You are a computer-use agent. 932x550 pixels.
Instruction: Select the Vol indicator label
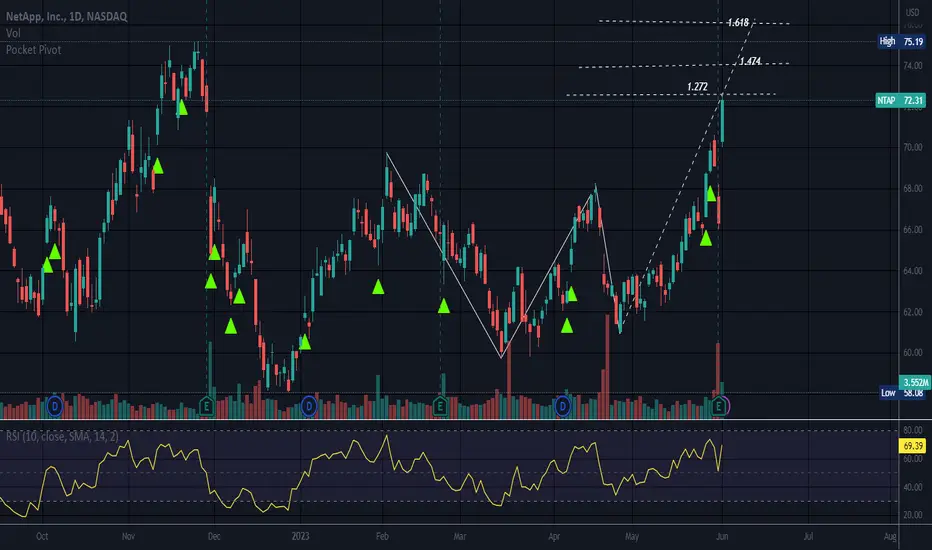click(x=13, y=33)
